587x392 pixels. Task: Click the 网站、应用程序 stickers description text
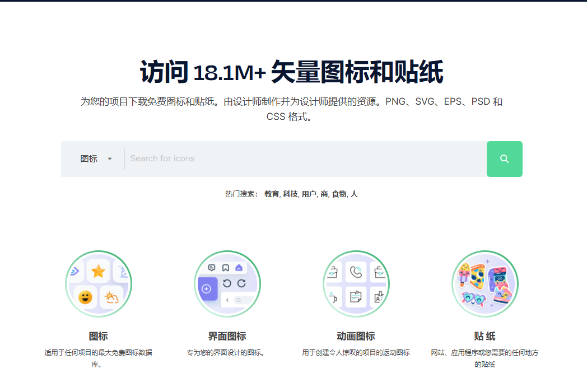coord(485,353)
